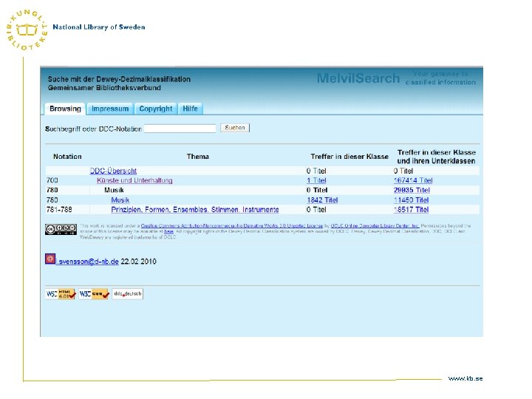Click the MelvilSearch title logo

coord(358,78)
